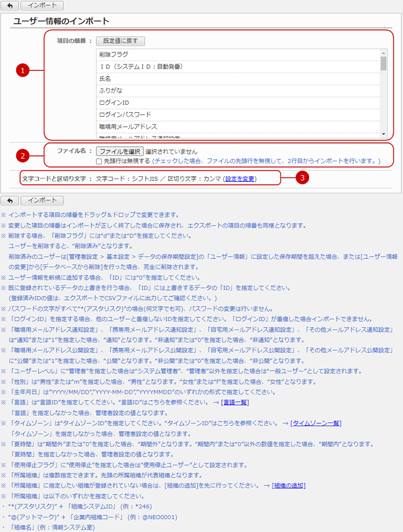The width and height of the screenshot is (403, 532).
Task: Enable the 先頭行は無視する checkbox
Action: 99,161
